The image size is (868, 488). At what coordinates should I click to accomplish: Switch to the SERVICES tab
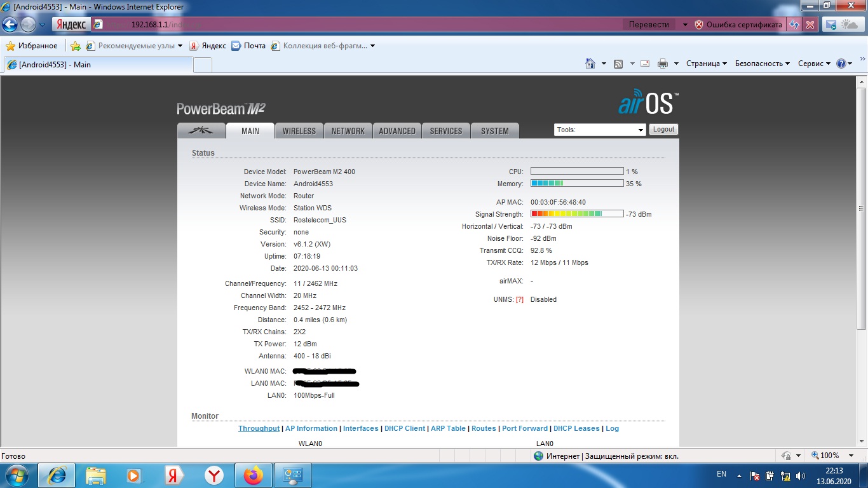pos(446,131)
